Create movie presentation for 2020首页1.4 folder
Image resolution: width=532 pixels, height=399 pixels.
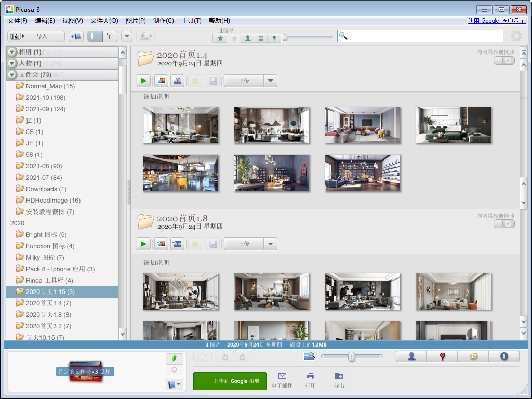(177, 81)
